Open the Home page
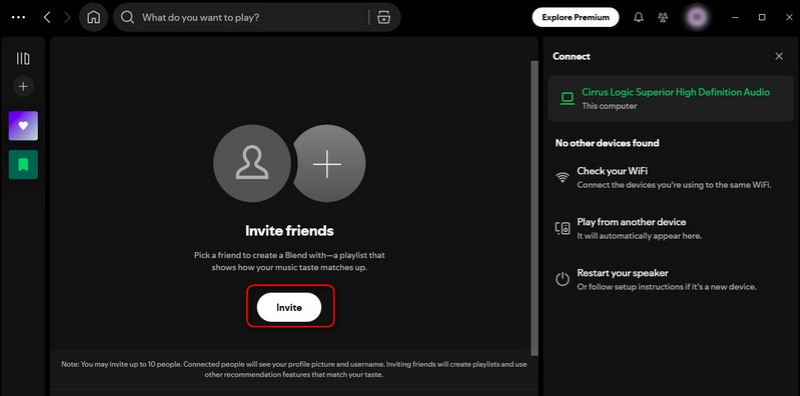Viewport: 800px width, 396px height. (93, 17)
